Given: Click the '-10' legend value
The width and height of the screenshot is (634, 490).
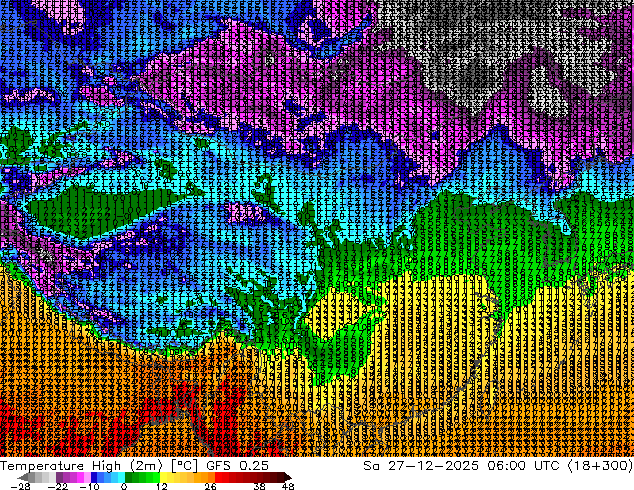Looking at the screenshot, I should click(x=89, y=486).
